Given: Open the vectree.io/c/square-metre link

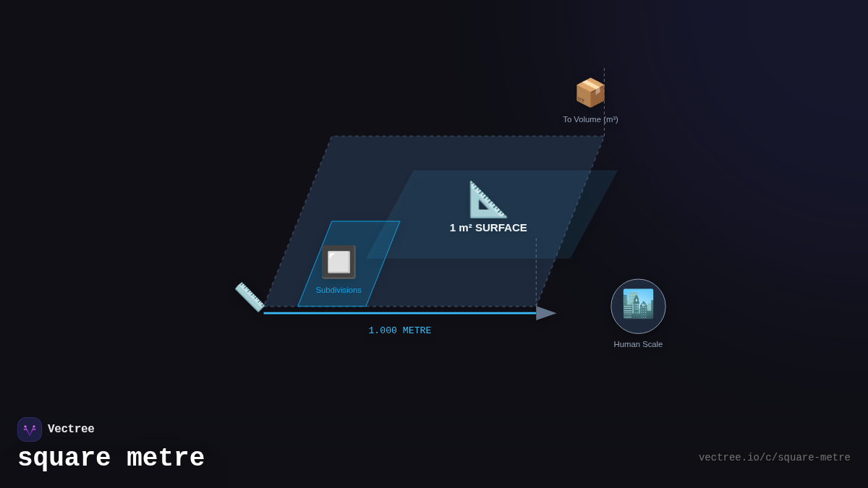Looking at the screenshot, I should [x=774, y=458].
